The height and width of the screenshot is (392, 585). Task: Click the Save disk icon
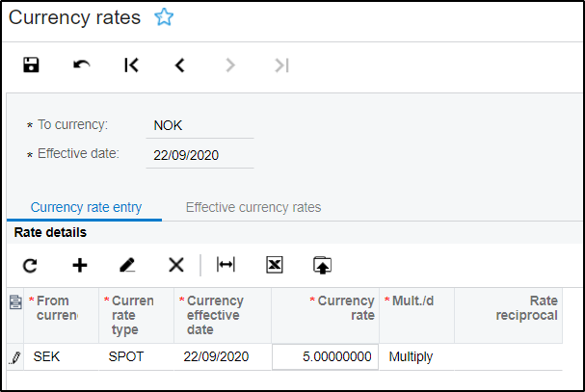click(31, 65)
